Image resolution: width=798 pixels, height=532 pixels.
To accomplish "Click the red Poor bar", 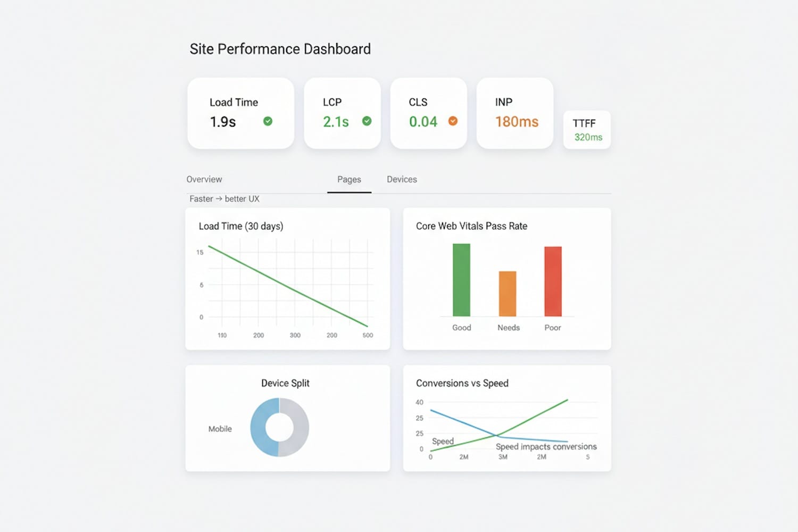I will pos(553,281).
